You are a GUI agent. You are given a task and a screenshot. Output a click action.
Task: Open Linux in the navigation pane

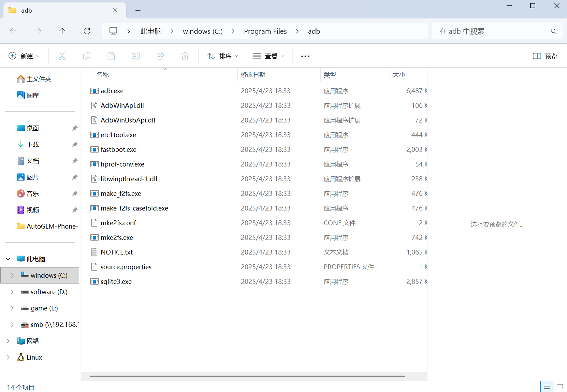pos(29,357)
